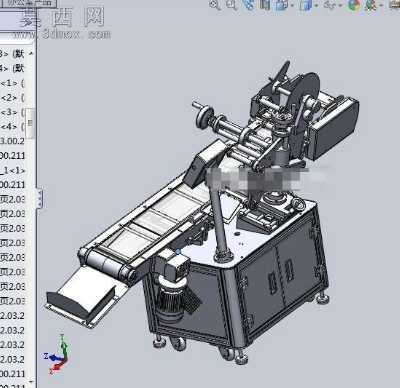Image resolution: width=400 pixels, height=388 pixels.
Task: Click the feature tree scroll-up arrow
Action: [31, 53]
